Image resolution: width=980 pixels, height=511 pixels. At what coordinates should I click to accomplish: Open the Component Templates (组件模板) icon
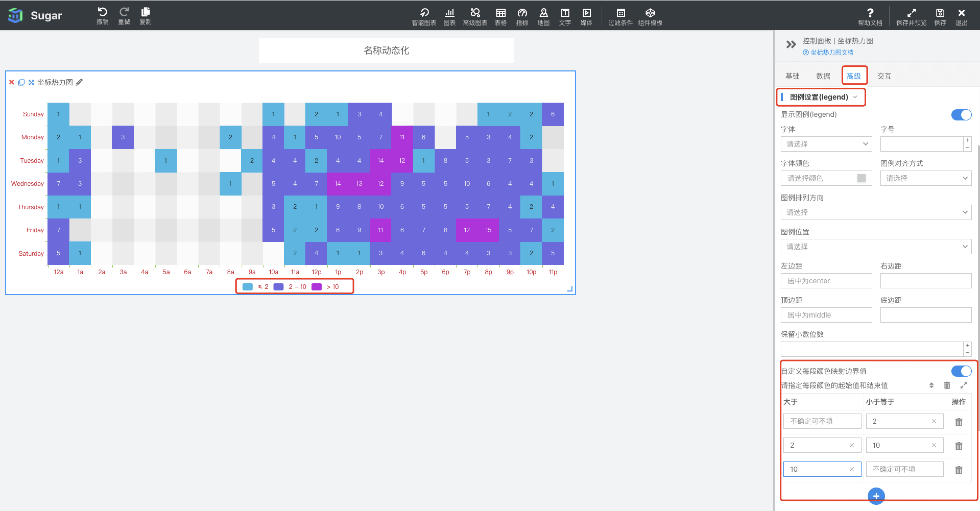[x=650, y=17]
